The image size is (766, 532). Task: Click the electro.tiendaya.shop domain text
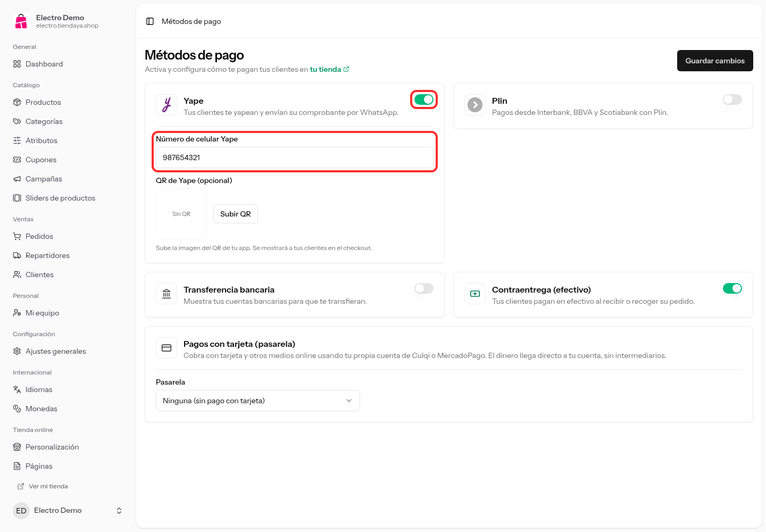67,26
